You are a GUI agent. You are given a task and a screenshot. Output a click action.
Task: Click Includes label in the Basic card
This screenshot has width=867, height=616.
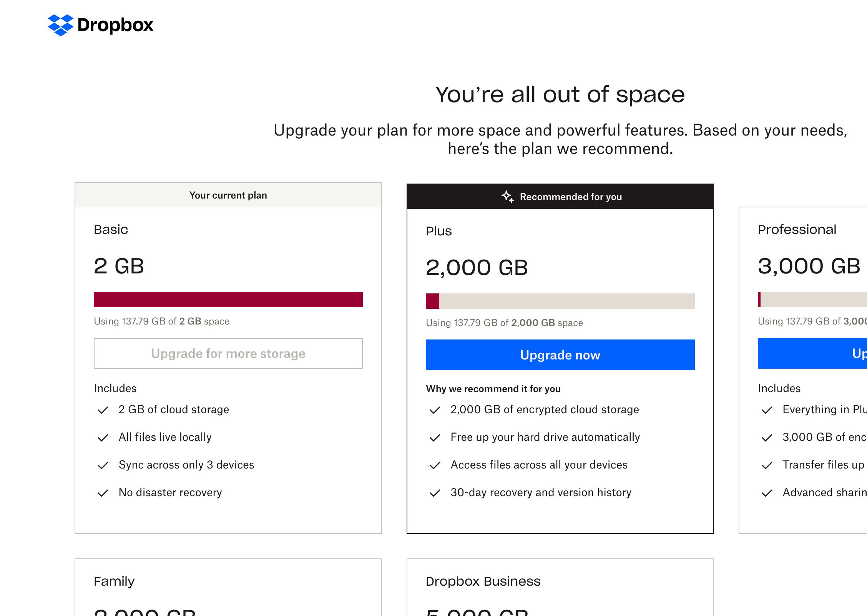(115, 388)
